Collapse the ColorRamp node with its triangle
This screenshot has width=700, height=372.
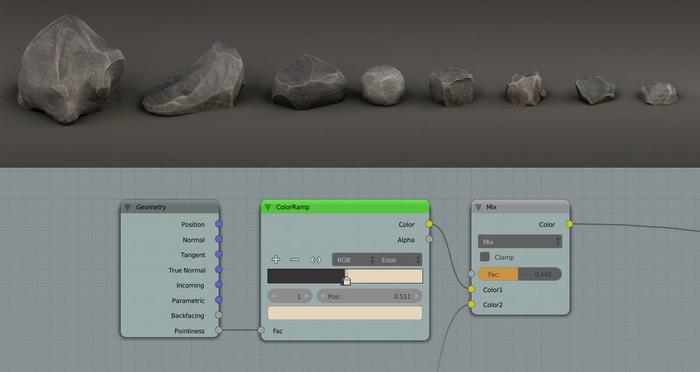(268, 207)
